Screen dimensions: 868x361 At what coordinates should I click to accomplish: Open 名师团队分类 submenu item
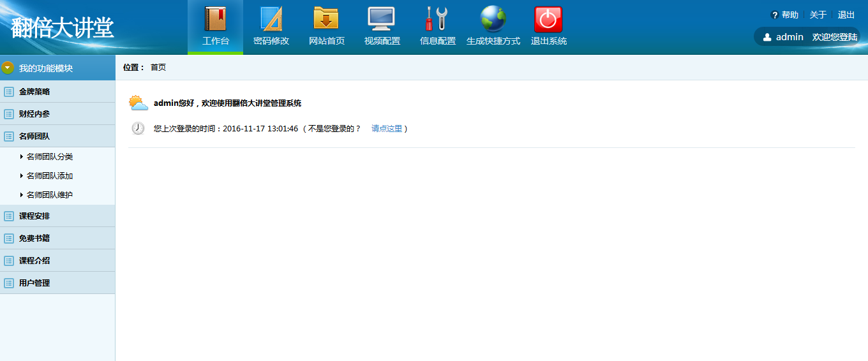pyautogui.click(x=50, y=157)
